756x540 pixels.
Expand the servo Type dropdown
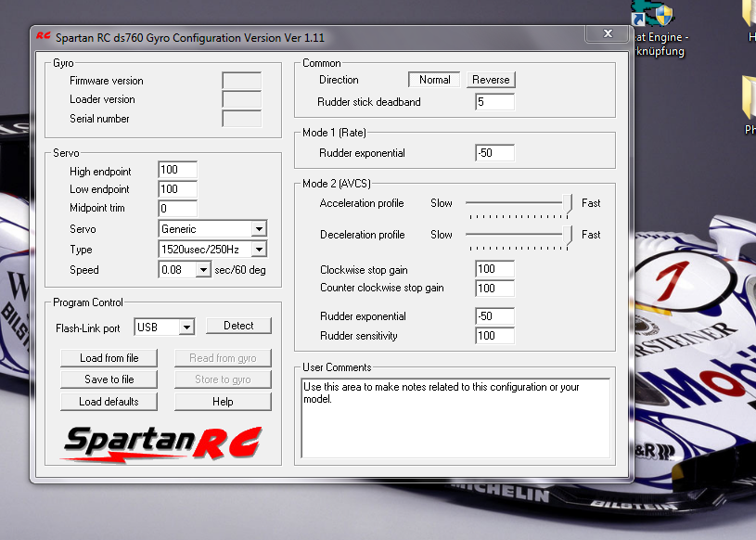(x=259, y=250)
